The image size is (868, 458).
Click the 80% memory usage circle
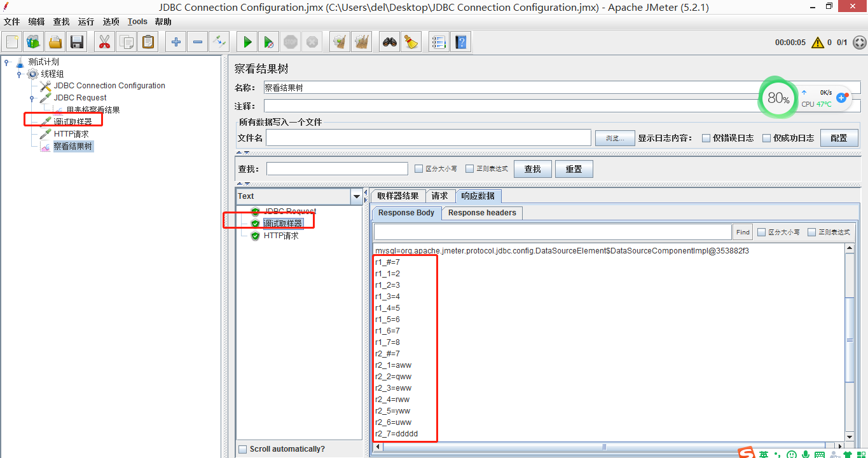[x=778, y=98]
